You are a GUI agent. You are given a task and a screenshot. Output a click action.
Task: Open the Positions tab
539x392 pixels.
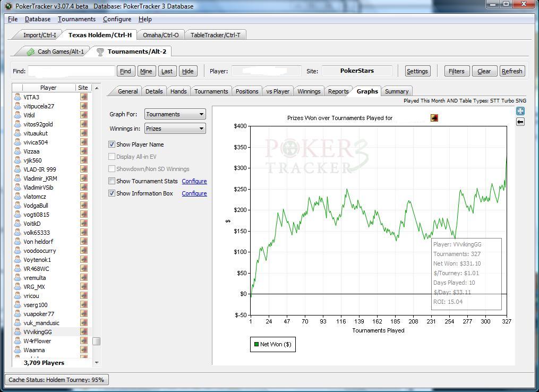click(x=247, y=91)
